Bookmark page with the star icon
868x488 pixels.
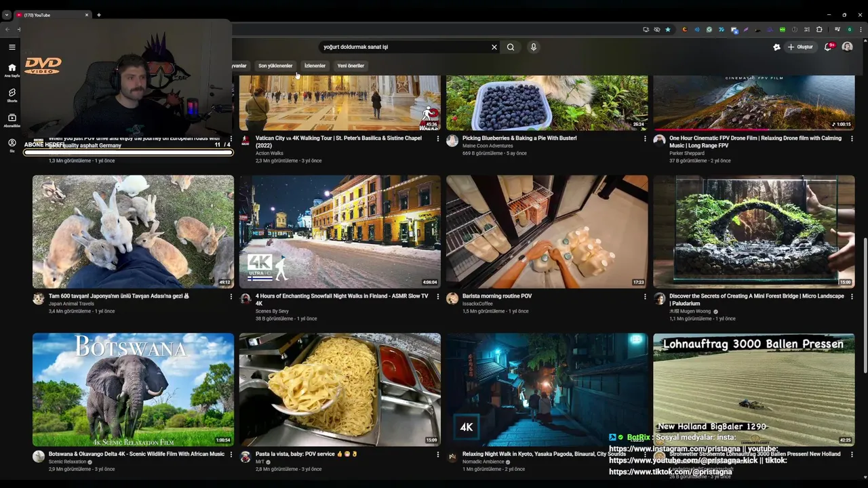668,29
